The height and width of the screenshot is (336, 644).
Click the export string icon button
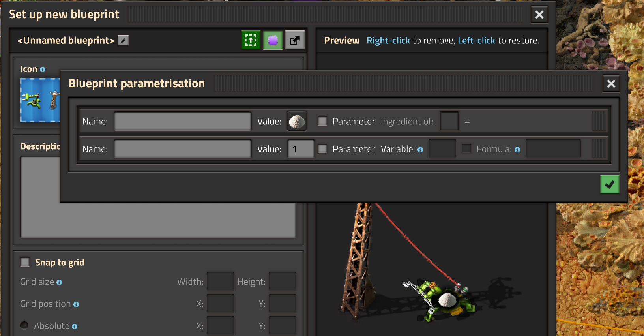pyautogui.click(x=295, y=40)
